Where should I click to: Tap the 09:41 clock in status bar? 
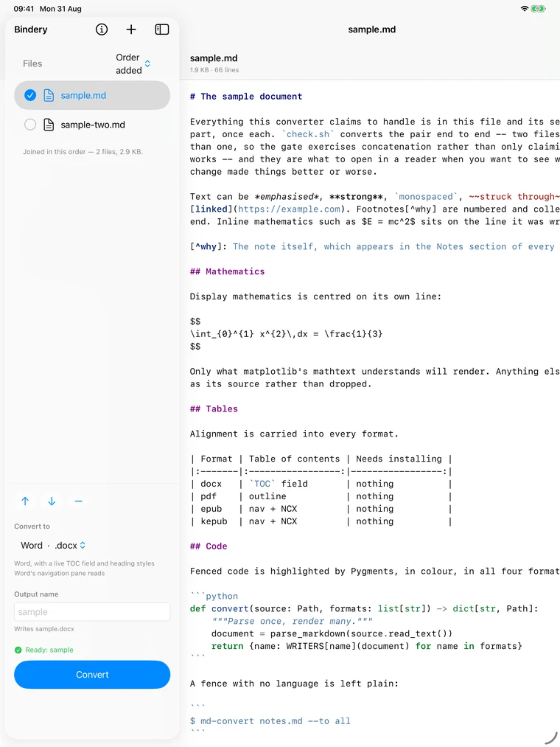tap(24, 9)
